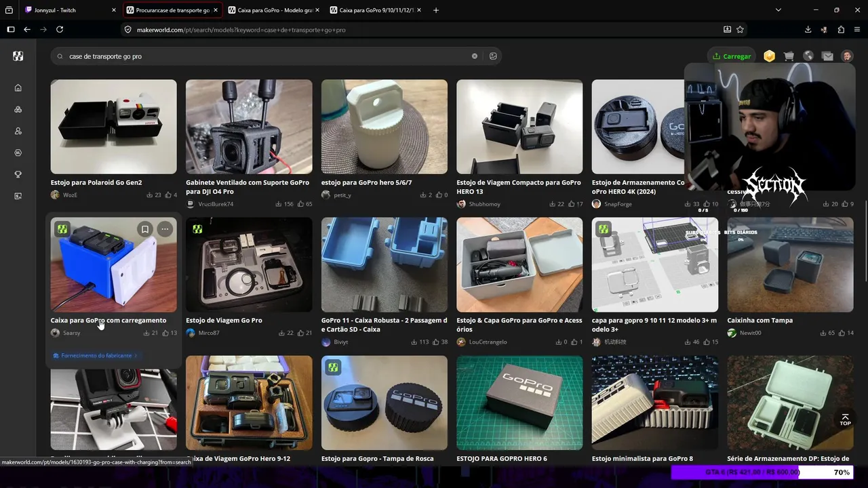Open Estojo para Polaroid Go Gen2 title

click(96, 182)
